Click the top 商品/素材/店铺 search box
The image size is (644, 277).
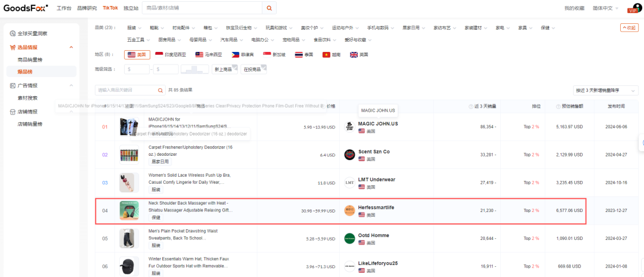pos(202,8)
